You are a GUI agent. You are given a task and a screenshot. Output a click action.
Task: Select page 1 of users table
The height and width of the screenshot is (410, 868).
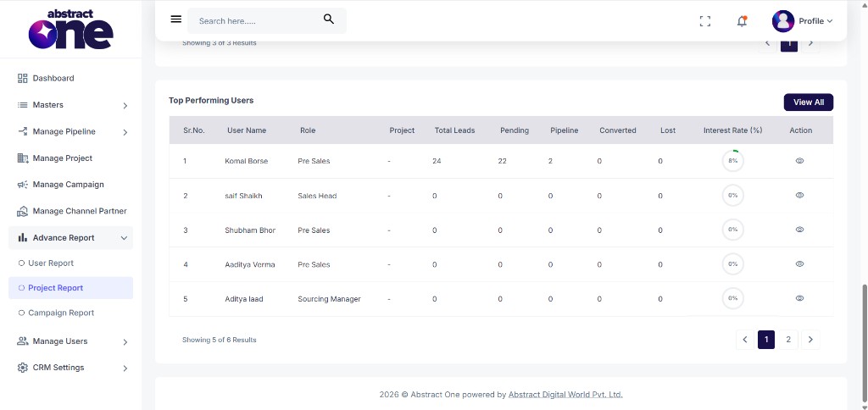click(x=766, y=340)
